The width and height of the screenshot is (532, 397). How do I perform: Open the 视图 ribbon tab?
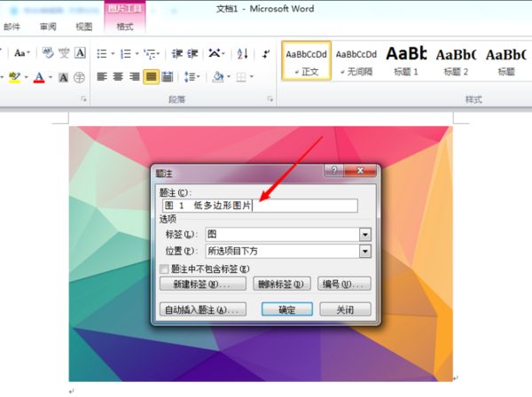(x=84, y=27)
